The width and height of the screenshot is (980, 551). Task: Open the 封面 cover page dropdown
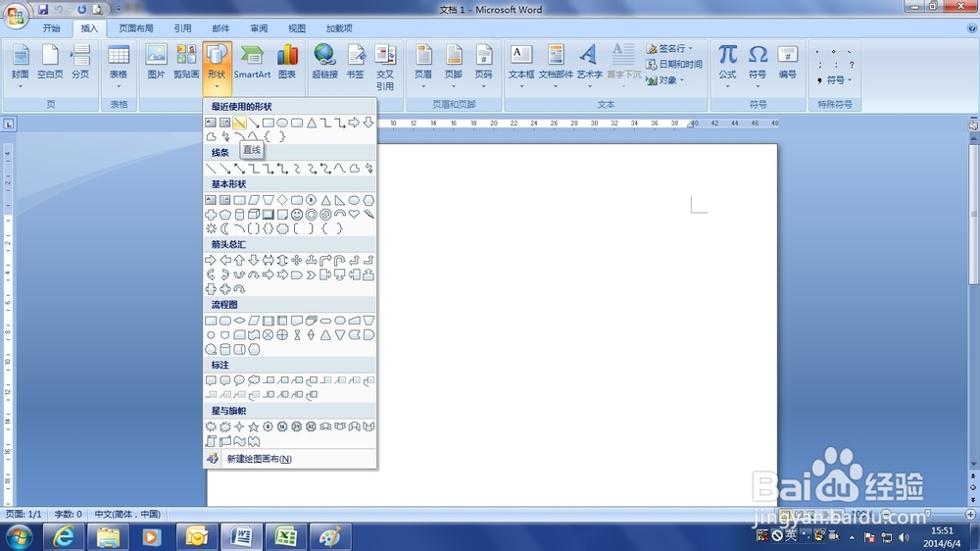(20, 67)
